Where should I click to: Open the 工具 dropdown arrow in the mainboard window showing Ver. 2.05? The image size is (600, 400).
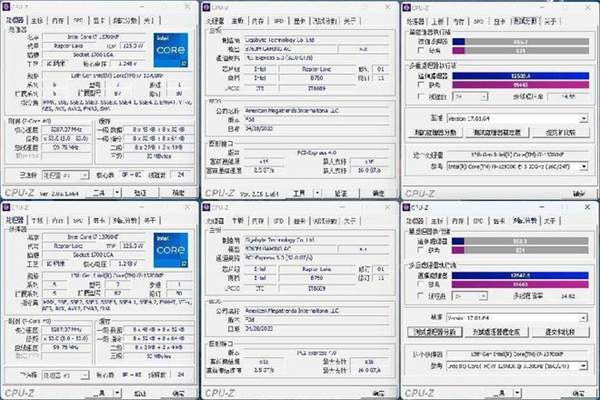[x=317, y=193]
